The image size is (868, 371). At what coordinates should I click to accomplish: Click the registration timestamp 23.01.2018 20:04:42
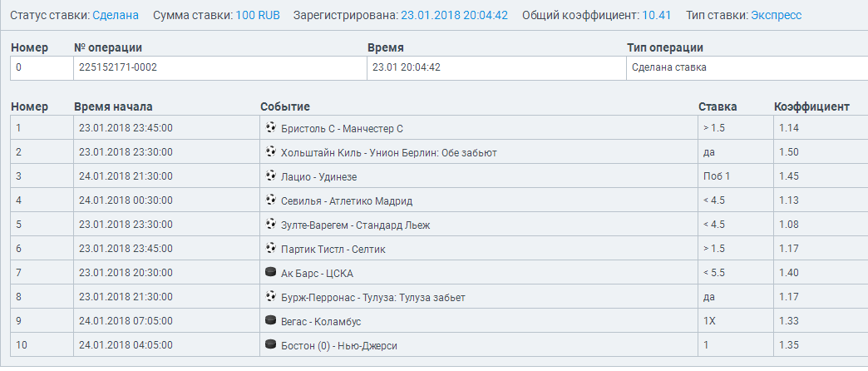click(454, 16)
